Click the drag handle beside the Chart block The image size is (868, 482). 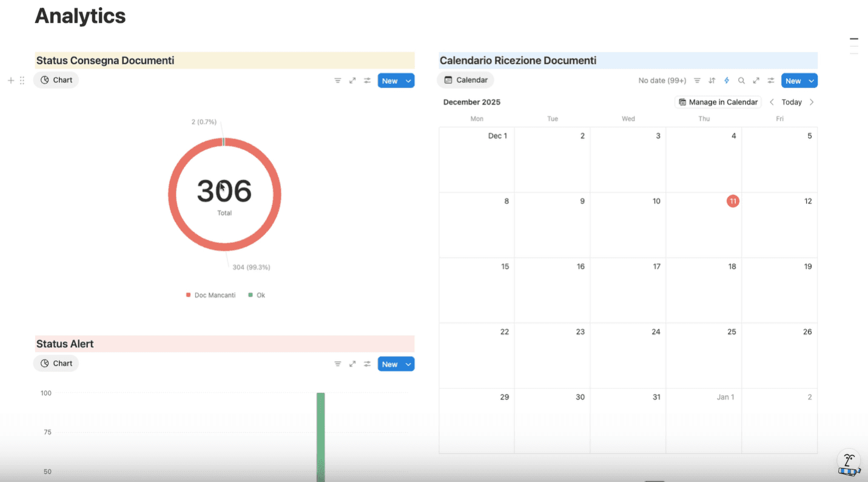click(x=22, y=80)
